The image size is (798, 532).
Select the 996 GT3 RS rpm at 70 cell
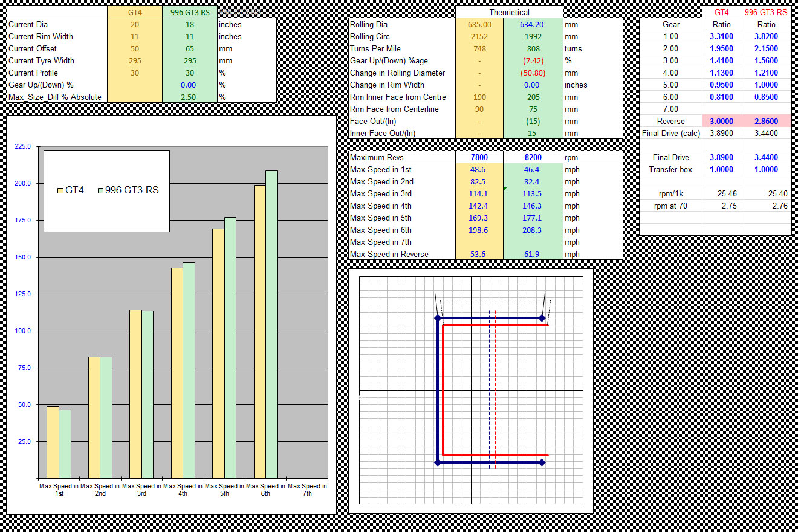coord(766,206)
